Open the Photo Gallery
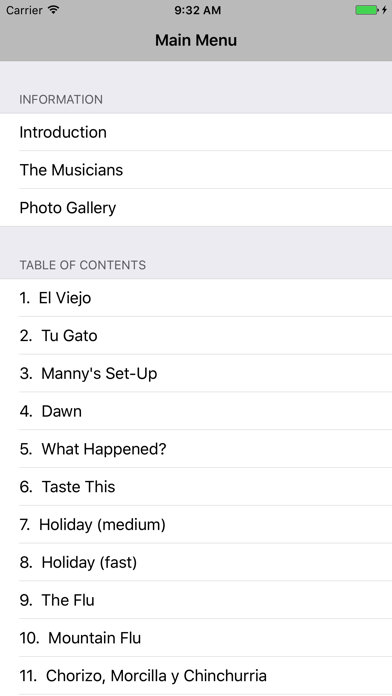Screen dimensions: 392x696 [196, 208]
